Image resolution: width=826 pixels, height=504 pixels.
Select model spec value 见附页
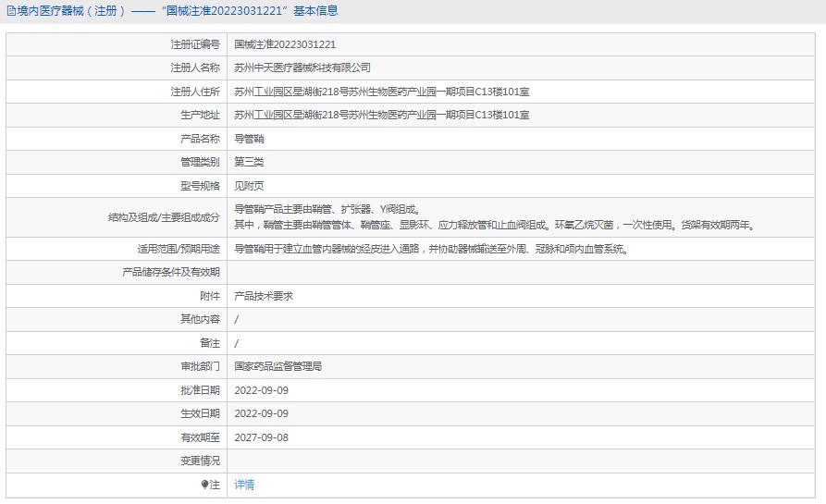(x=249, y=186)
